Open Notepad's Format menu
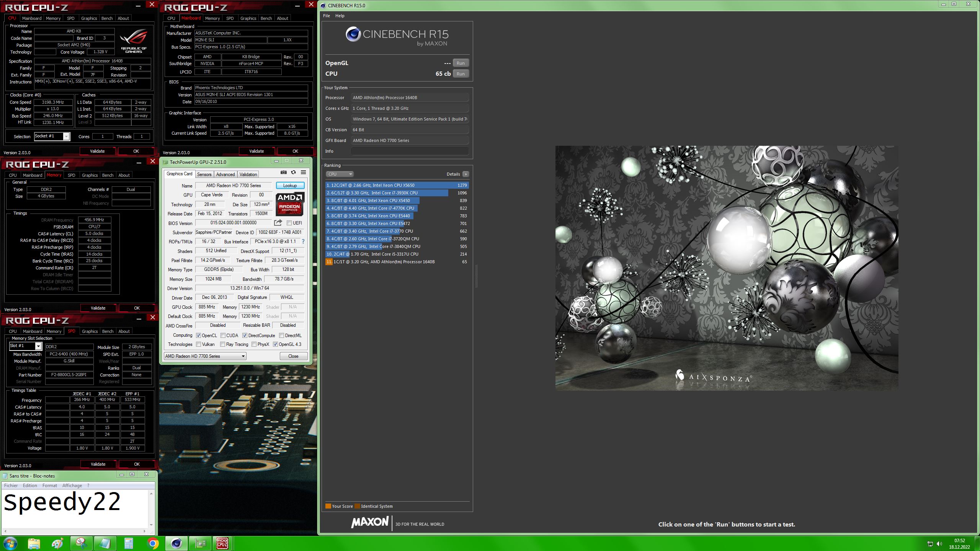The width and height of the screenshot is (980, 551). click(50, 485)
